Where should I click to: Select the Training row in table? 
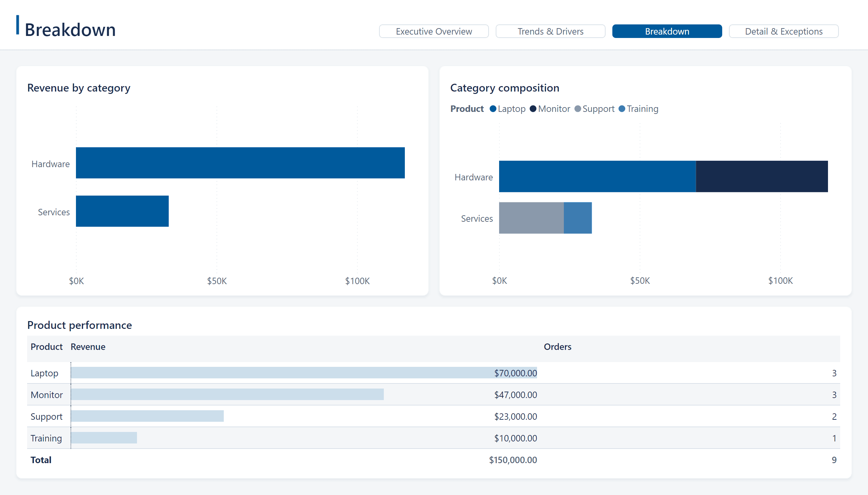tap(433, 438)
